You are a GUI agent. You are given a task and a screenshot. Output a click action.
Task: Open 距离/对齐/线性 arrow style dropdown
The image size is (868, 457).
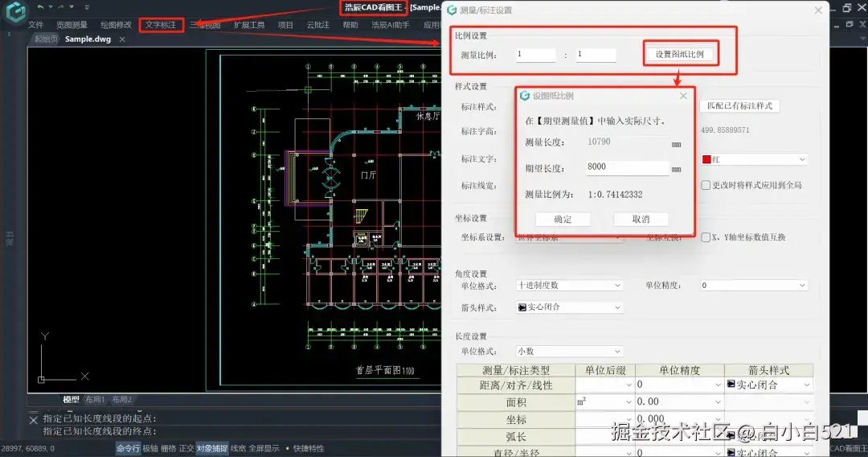pyautogui.click(x=768, y=385)
